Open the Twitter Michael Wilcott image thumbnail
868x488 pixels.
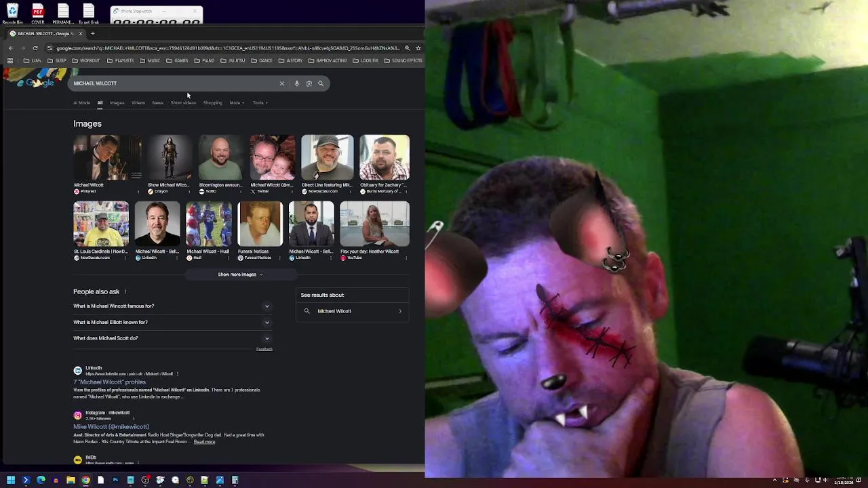[273, 157]
